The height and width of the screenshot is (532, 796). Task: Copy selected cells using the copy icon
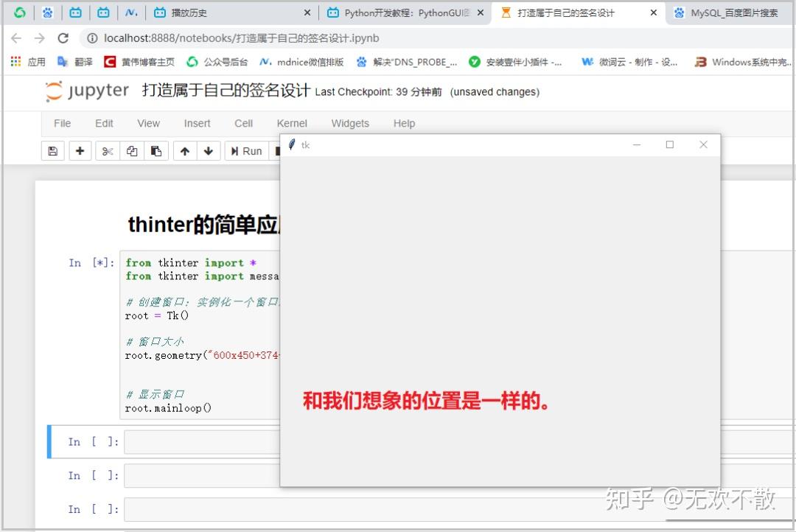click(x=133, y=150)
